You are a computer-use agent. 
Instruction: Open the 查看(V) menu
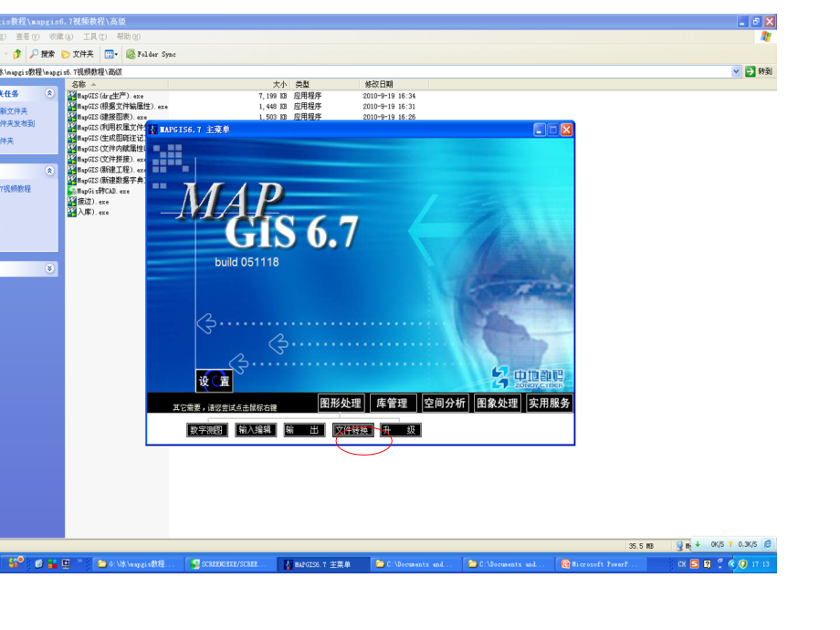coord(27,37)
